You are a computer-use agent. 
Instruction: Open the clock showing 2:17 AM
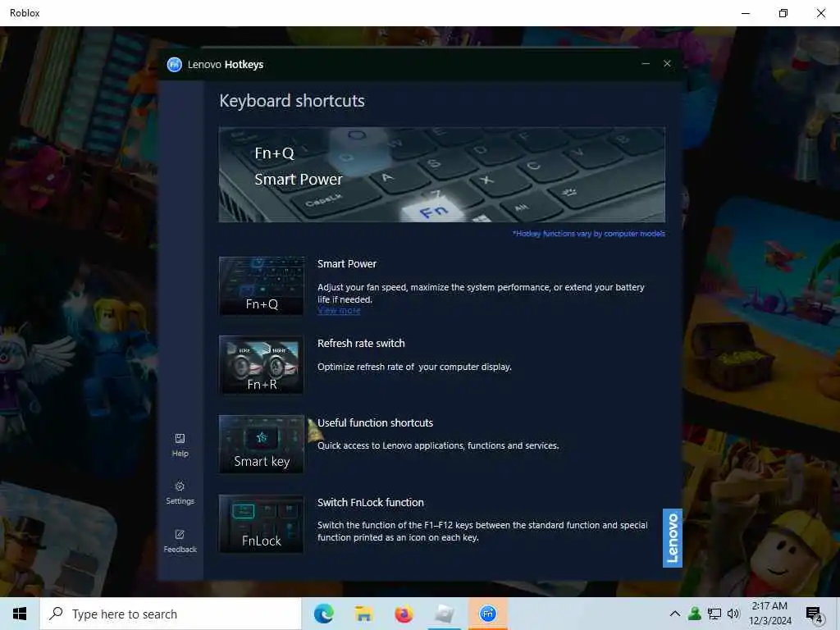[x=769, y=614]
